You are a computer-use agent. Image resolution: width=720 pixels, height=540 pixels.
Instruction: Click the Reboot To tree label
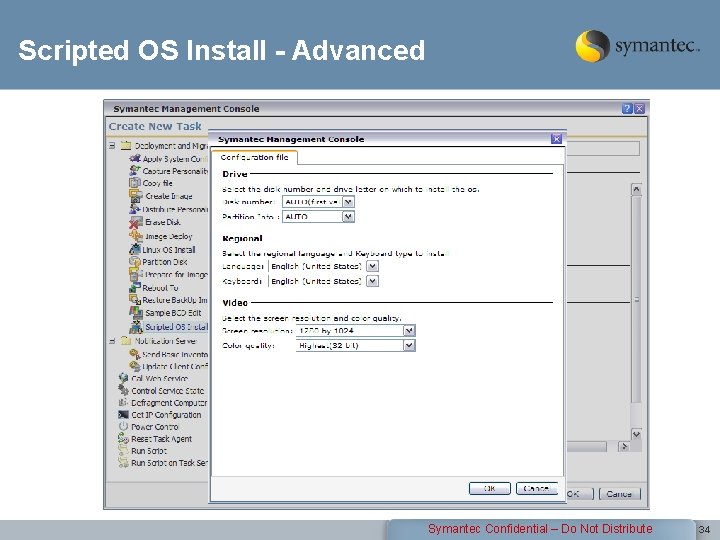[160, 288]
